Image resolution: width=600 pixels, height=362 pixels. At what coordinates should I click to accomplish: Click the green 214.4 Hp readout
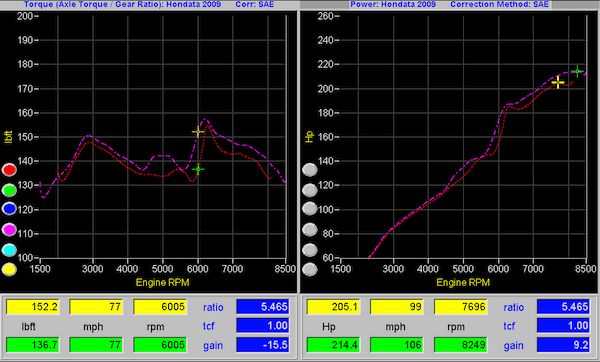tap(333, 345)
